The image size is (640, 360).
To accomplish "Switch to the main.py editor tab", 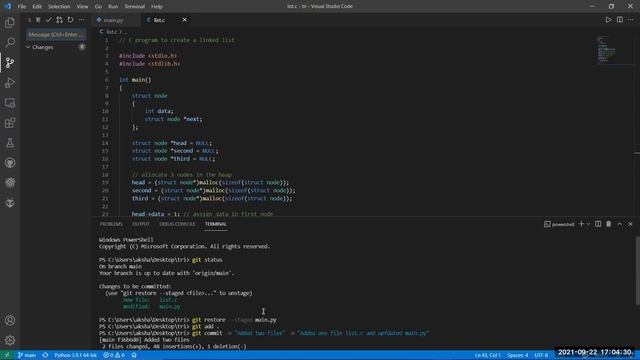I will click(113, 20).
